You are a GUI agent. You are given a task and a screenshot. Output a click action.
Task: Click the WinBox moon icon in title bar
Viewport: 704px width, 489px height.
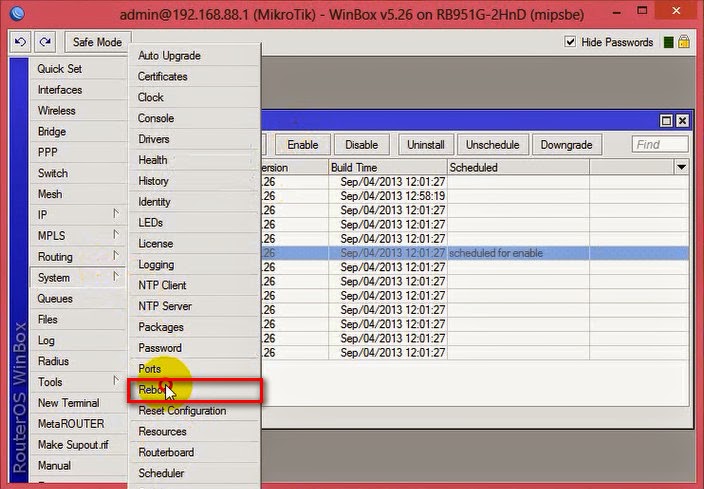17,13
